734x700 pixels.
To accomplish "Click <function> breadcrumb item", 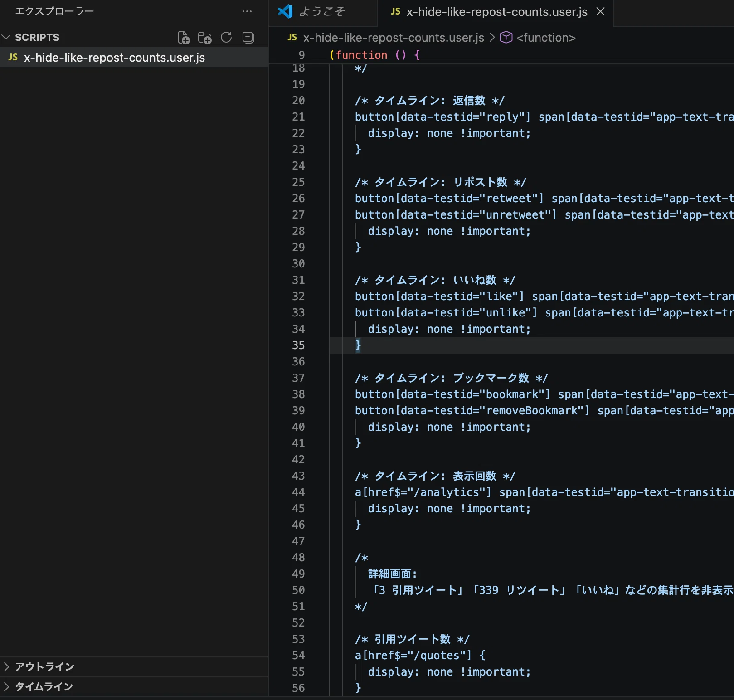I will 546,37.
